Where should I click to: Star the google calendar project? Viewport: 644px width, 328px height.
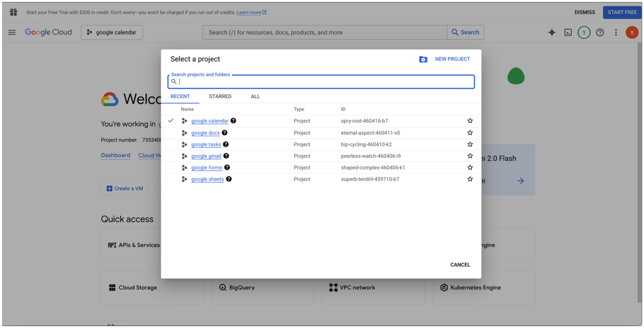pos(470,121)
